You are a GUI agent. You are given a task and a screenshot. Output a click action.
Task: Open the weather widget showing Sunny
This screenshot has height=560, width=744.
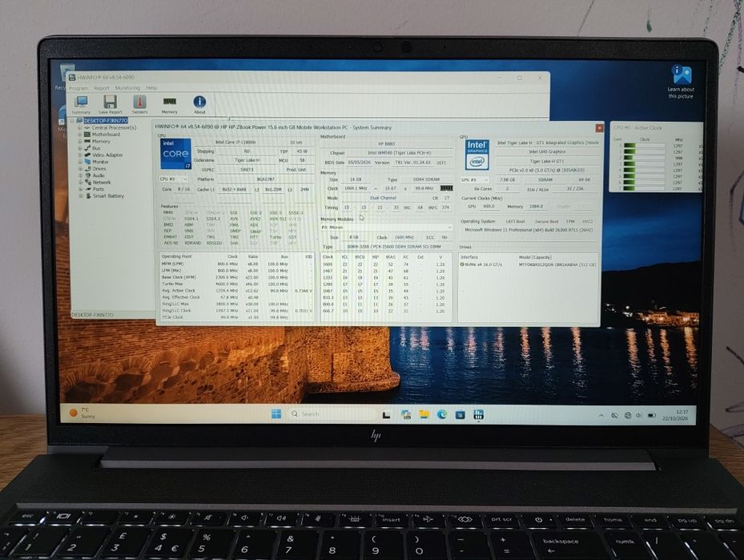(83, 413)
